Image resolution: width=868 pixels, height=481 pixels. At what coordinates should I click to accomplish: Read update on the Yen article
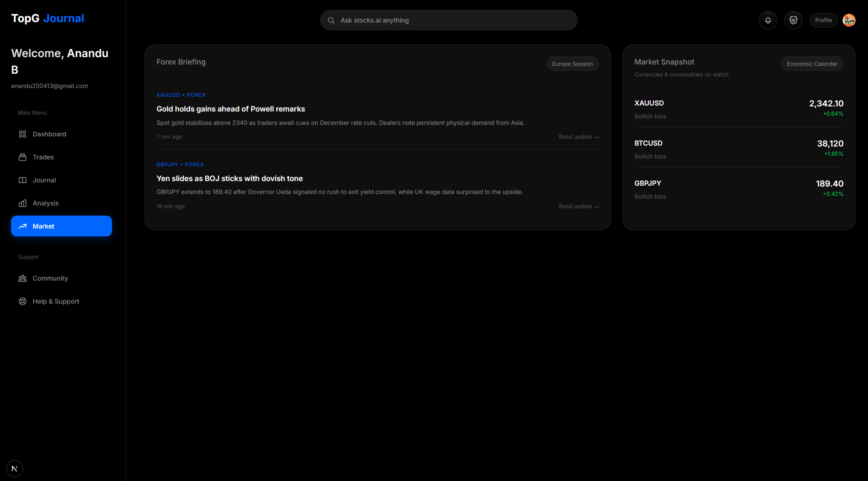[x=578, y=206]
